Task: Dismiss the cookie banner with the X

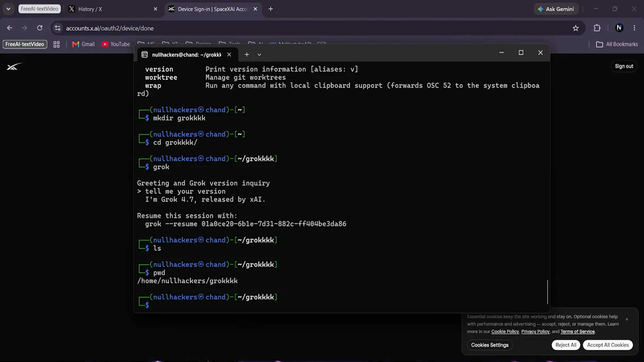Action: click(x=627, y=319)
